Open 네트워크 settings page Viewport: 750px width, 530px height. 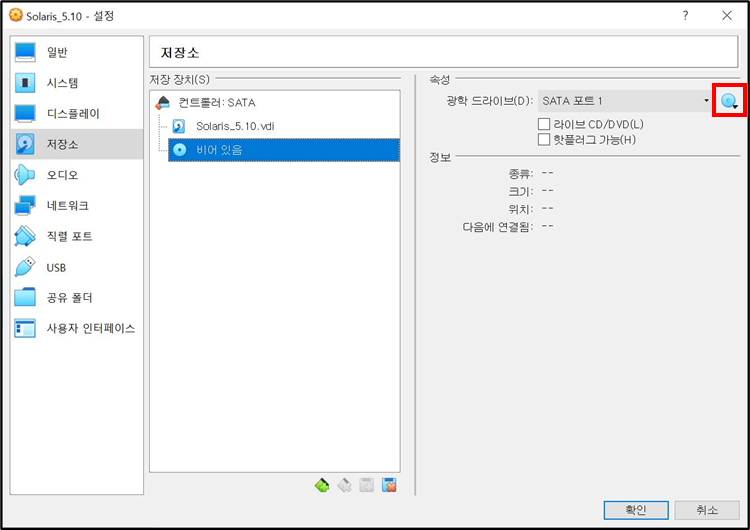point(77,205)
